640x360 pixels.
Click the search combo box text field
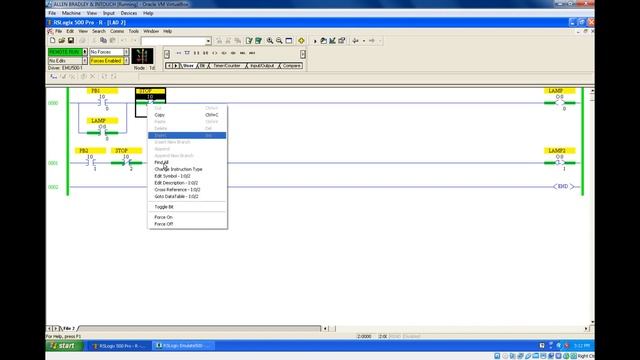click(x=173, y=41)
